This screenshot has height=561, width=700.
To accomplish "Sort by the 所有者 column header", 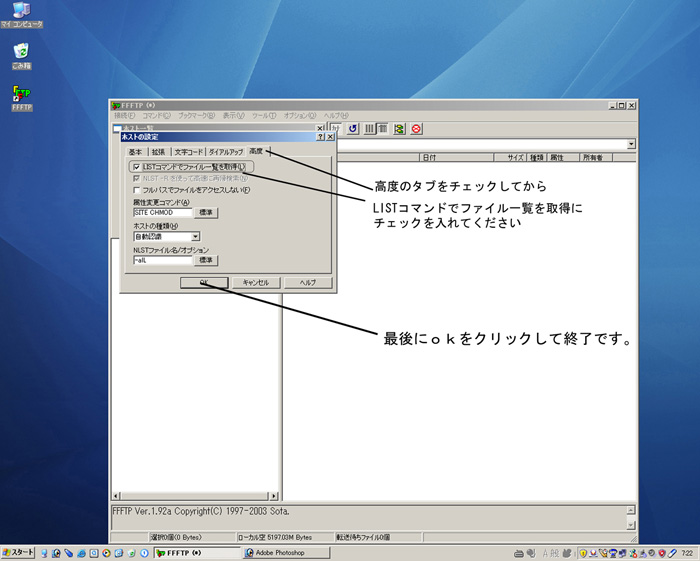I will click(596, 158).
